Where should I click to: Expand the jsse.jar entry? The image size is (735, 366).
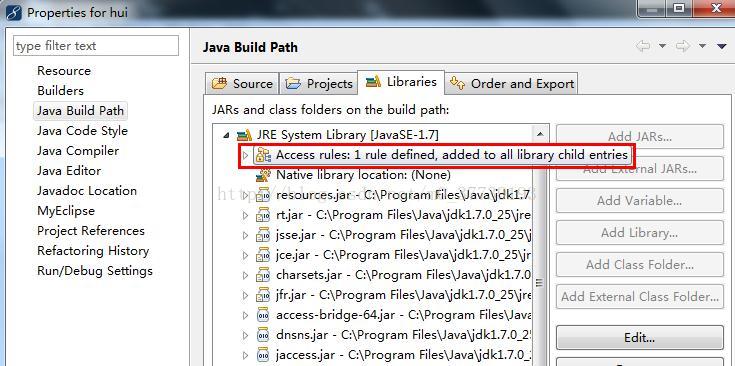click(x=245, y=235)
